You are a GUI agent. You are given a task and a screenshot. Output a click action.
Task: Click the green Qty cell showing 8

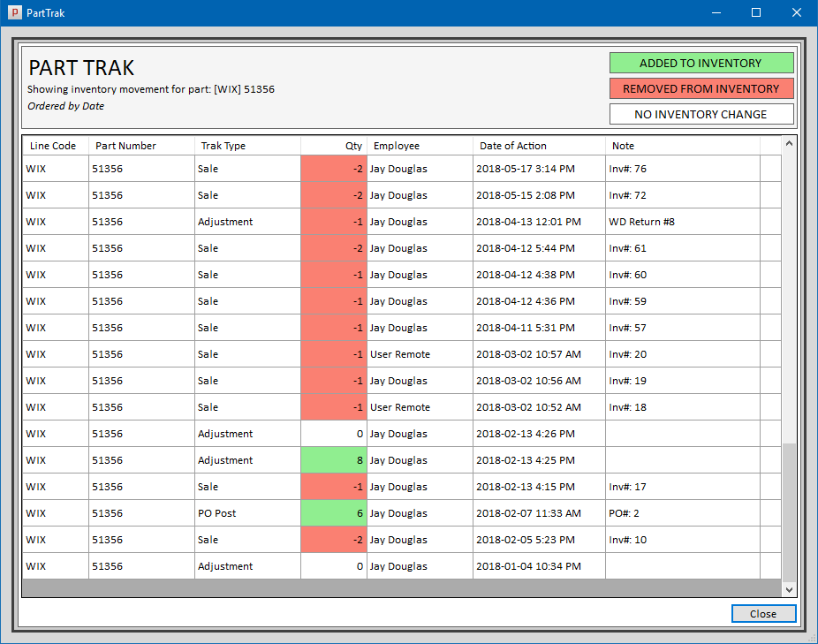[x=334, y=460]
